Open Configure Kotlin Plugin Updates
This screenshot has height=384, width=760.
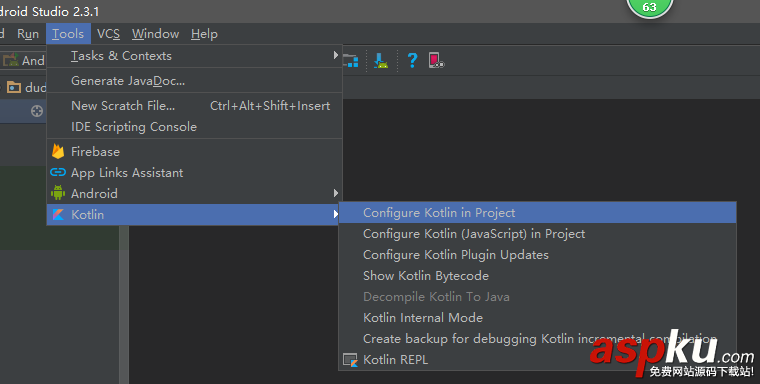[538, 255]
